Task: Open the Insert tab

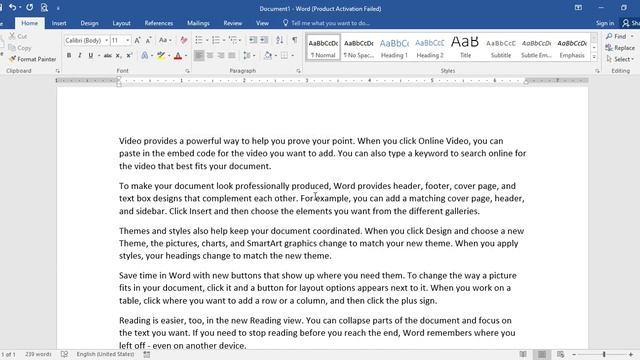Action: point(59,23)
